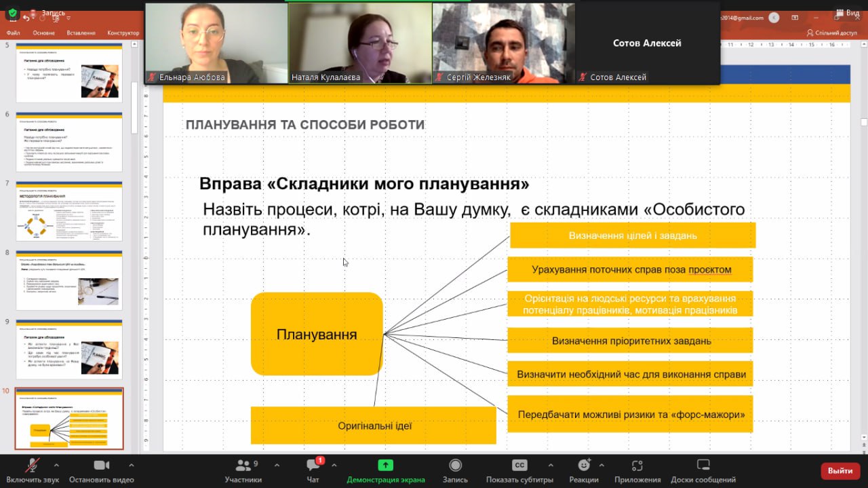Screen dimensions: 868x488
Task: Select the central Планування shape
Action: tap(317, 334)
